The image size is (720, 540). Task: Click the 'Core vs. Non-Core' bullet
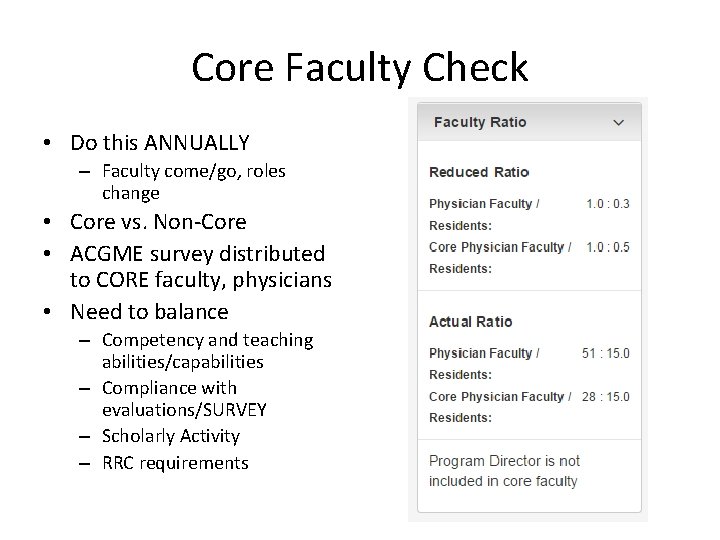pos(158,221)
